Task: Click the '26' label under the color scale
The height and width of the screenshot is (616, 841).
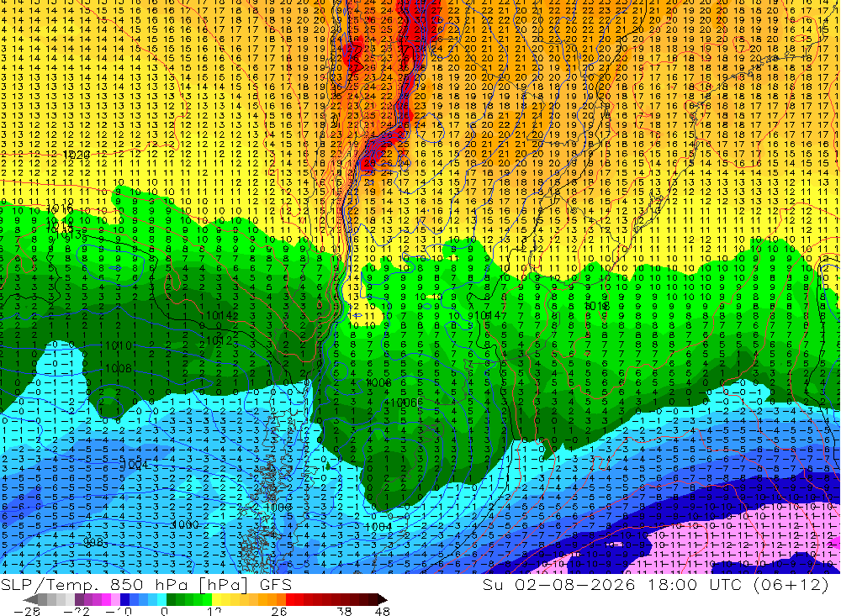Action: (279, 611)
